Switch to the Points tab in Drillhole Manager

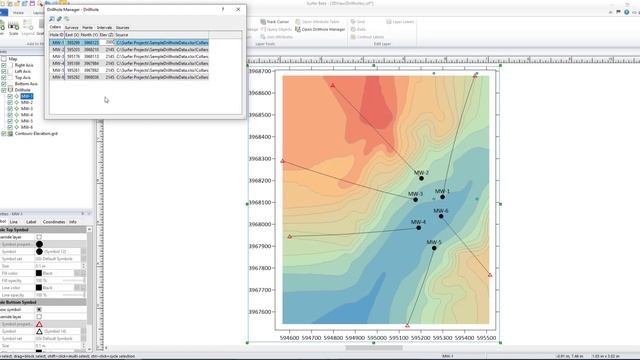[x=87, y=27]
